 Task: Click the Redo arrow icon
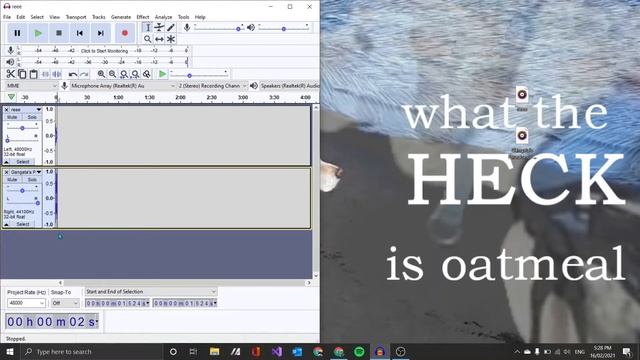[84, 74]
